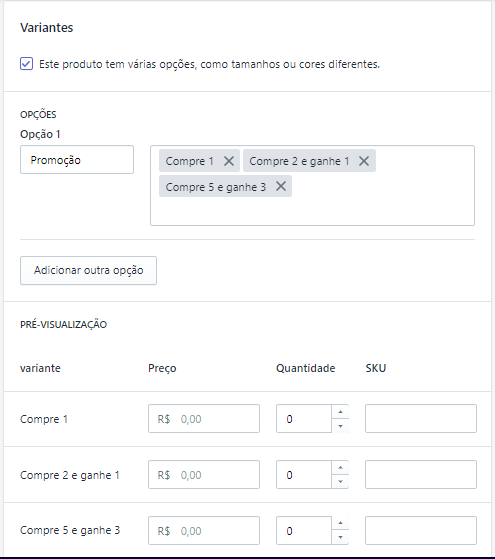Increase quantity for Compre 2 e ganhe 1
495x559 pixels.
(341, 467)
